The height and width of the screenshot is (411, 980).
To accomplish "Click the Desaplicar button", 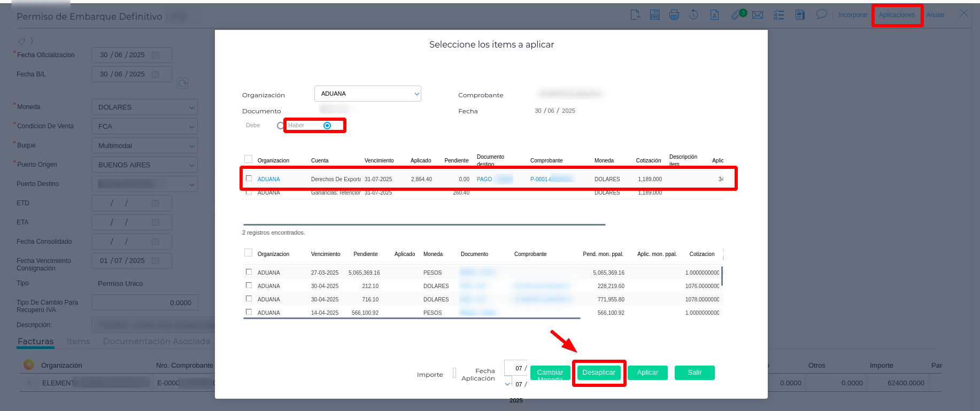I will click(599, 373).
